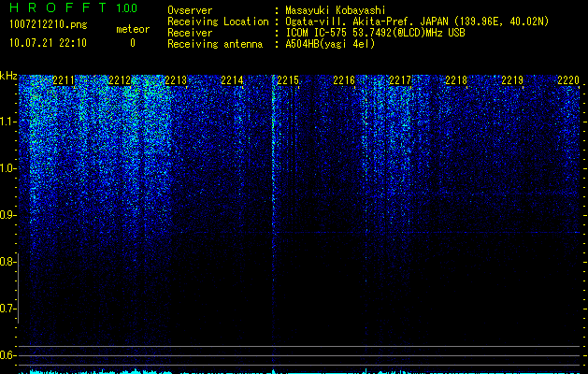Click the 2214 time marker
Screen dimensions: 588x374
[232, 80]
